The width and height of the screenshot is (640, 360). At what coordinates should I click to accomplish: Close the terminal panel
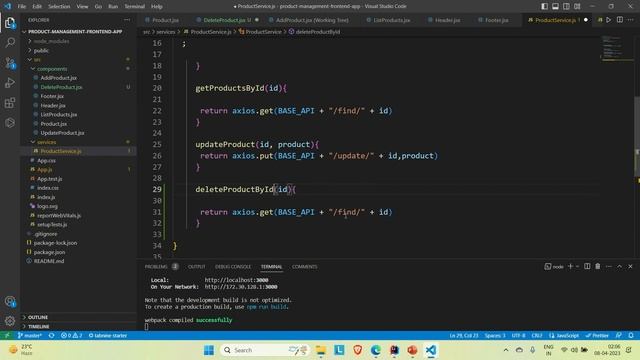click(x=630, y=266)
